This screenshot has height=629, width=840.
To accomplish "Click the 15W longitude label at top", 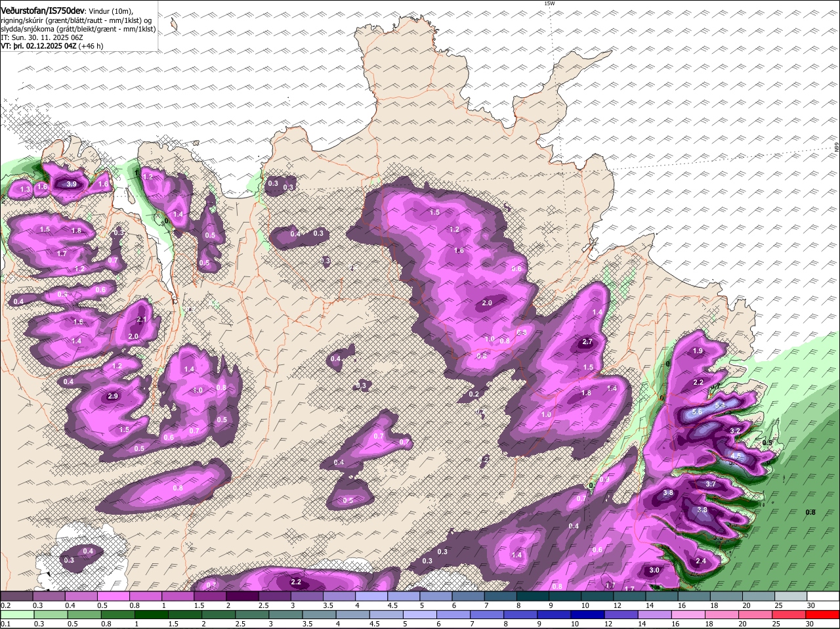I will click(x=549, y=3).
